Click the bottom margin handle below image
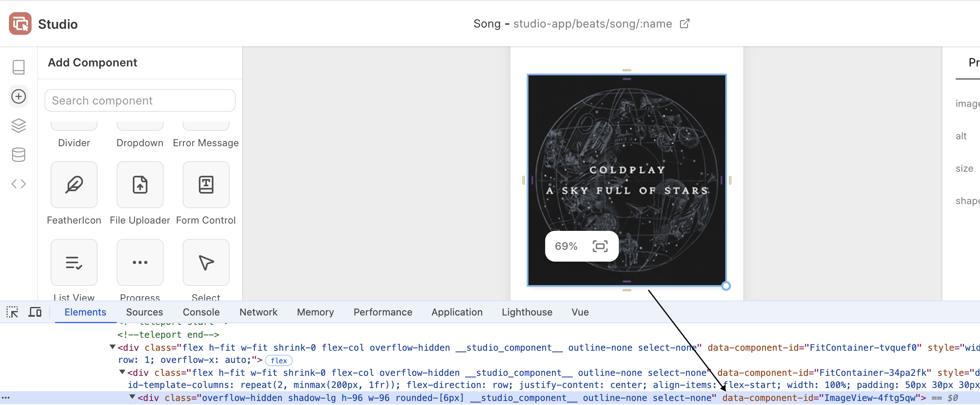Image resolution: width=980 pixels, height=405 pixels. [627, 290]
